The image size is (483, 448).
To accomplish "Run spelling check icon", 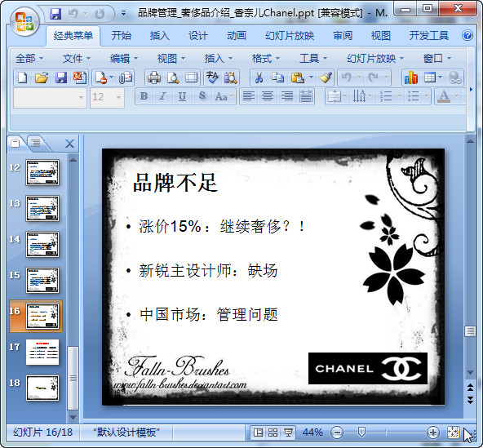I will [x=213, y=78].
